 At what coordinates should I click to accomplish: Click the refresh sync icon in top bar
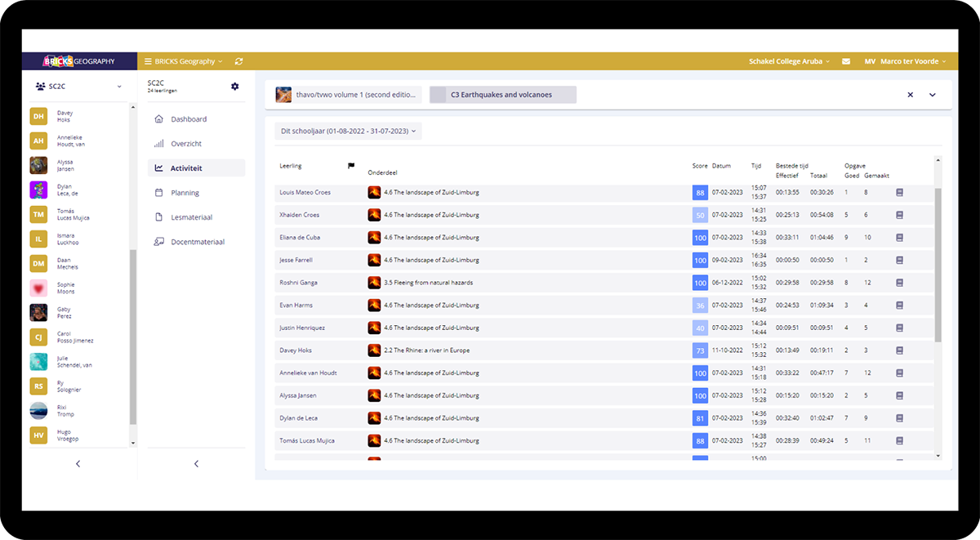click(x=238, y=61)
